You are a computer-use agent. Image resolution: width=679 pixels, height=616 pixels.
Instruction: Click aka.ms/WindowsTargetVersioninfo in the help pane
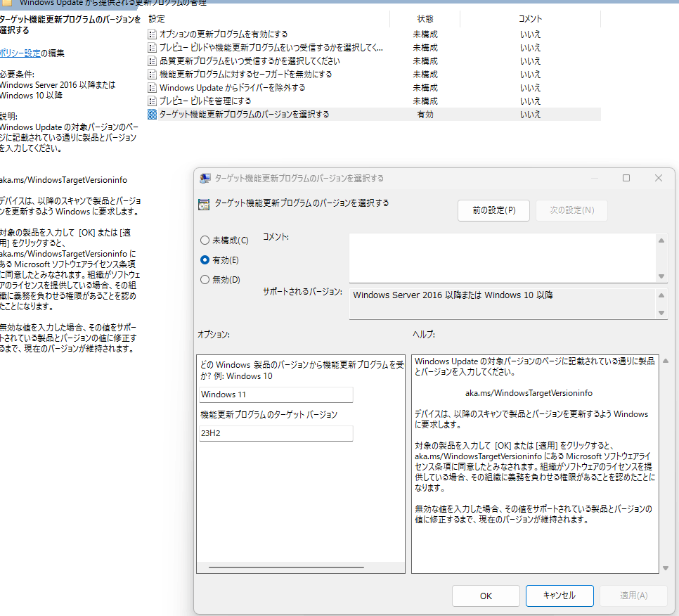click(529, 393)
